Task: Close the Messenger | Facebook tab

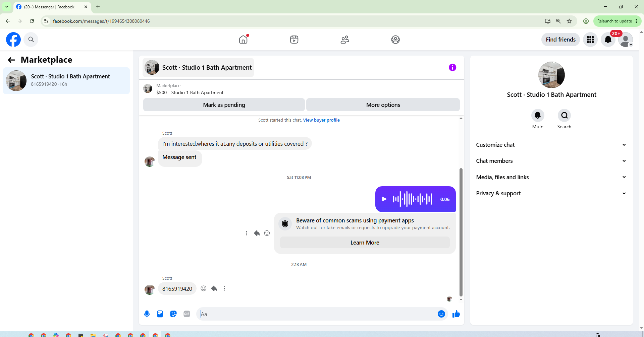Action: 86,7
